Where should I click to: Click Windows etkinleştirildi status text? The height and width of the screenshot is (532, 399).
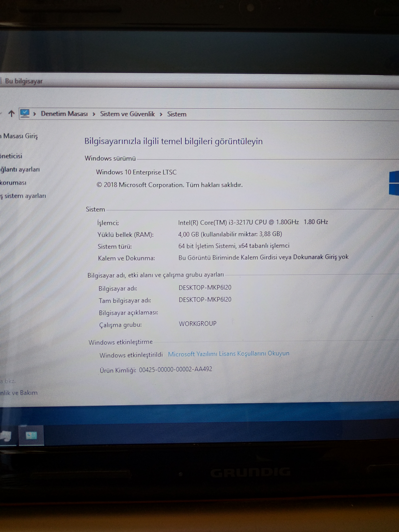pos(131,355)
